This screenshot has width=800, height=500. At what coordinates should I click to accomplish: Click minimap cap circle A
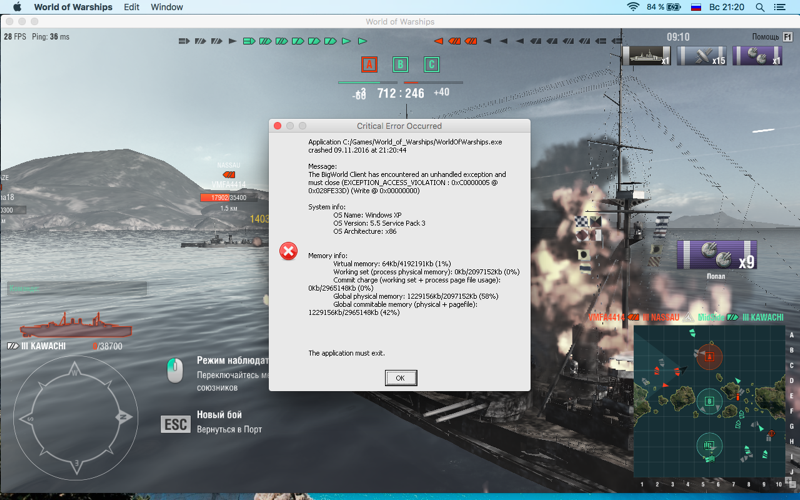point(709,357)
